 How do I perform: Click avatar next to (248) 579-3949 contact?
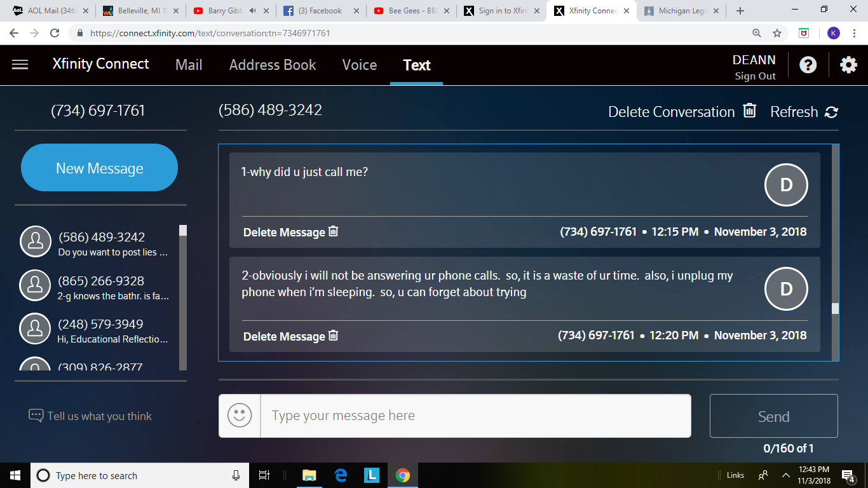click(36, 329)
